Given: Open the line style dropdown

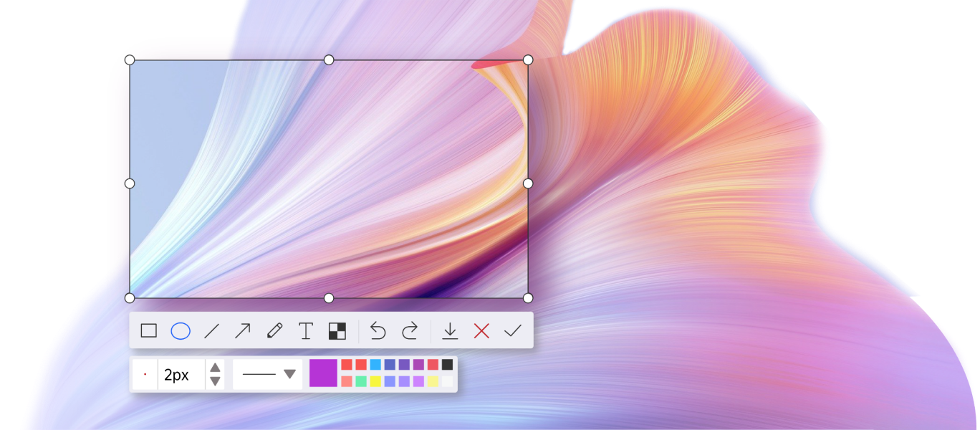Looking at the screenshot, I should (x=289, y=374).
